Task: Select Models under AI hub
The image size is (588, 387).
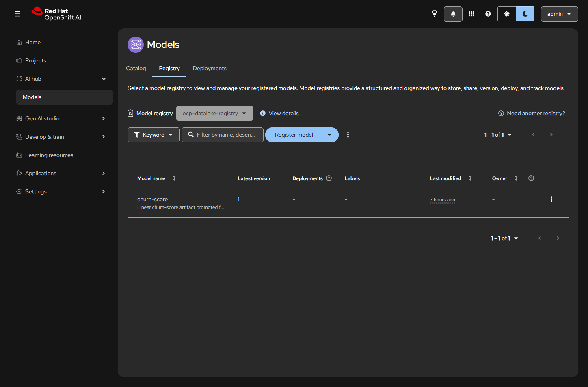Action: (64, 97)
